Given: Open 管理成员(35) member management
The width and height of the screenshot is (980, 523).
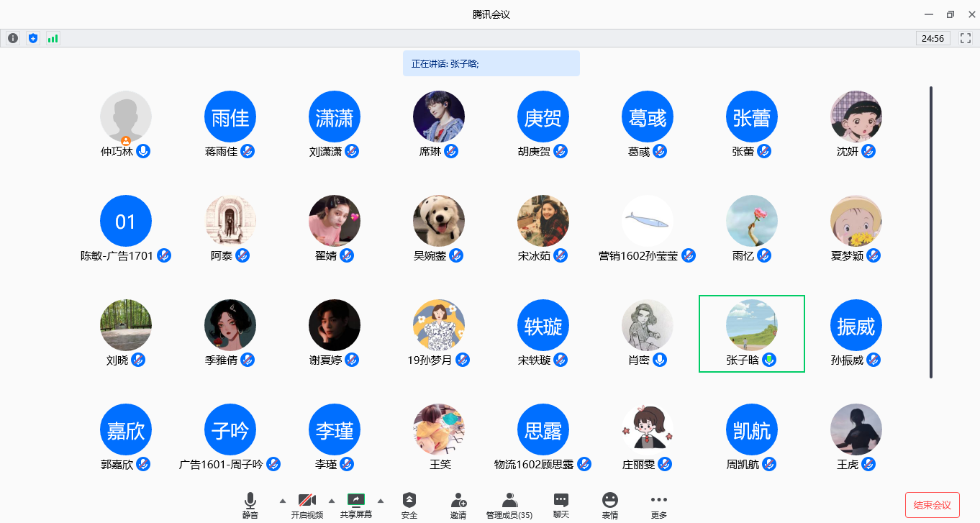Looking at the screenshot, I should 509,505.
